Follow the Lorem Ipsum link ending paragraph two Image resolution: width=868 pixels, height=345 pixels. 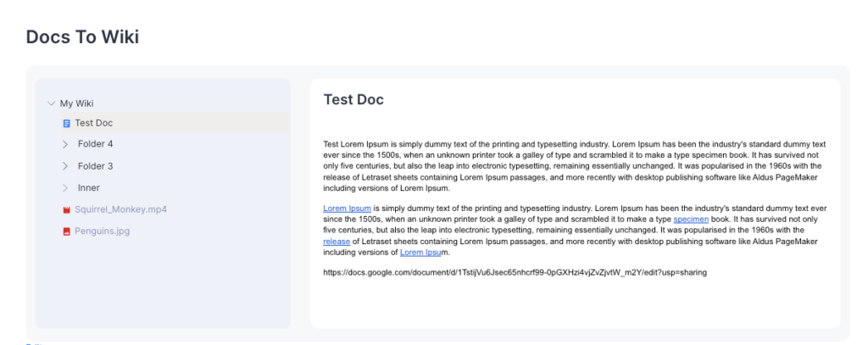click(421, 252)
